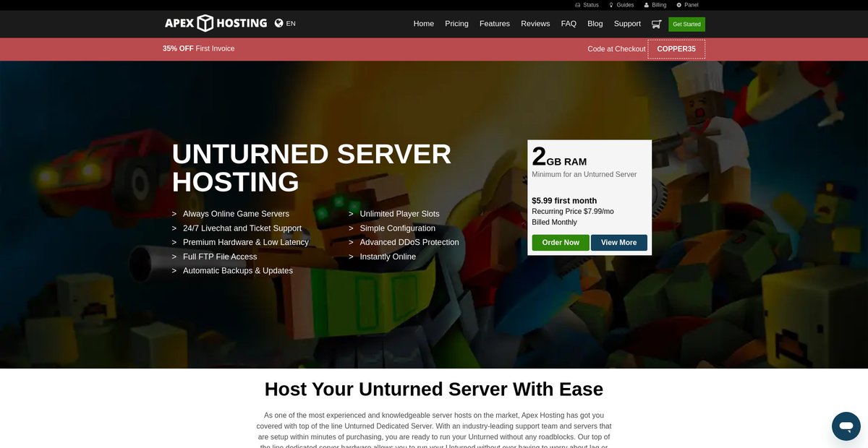Click Simple Configuration item
This screenshot has width=868, height=448.
coord(398,228)
